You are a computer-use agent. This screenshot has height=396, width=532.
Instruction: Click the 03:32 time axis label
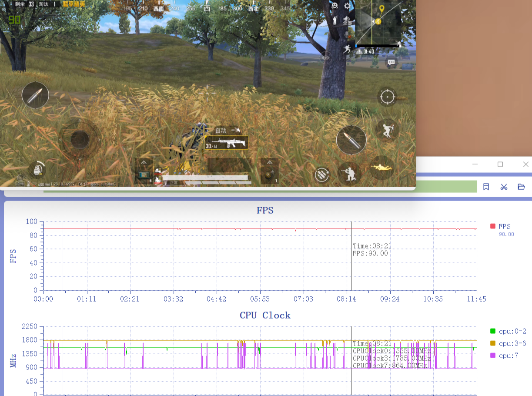point(174,299)
